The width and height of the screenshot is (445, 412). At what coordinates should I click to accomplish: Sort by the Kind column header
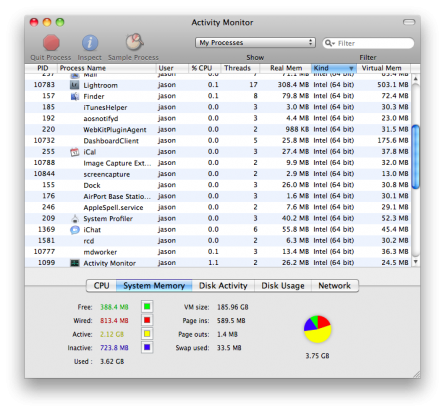pyautogui.click(x=334, y=68)
